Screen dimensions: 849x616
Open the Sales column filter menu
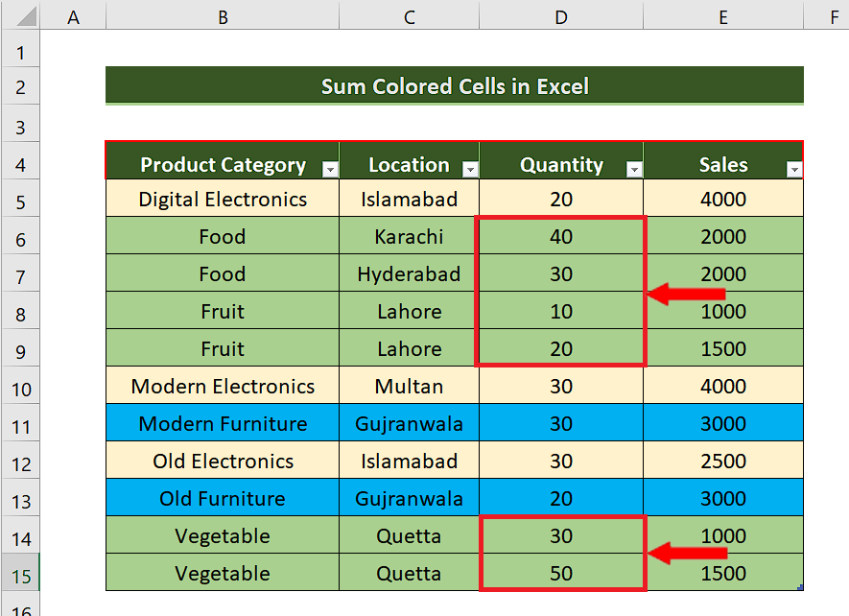[794, 168]
